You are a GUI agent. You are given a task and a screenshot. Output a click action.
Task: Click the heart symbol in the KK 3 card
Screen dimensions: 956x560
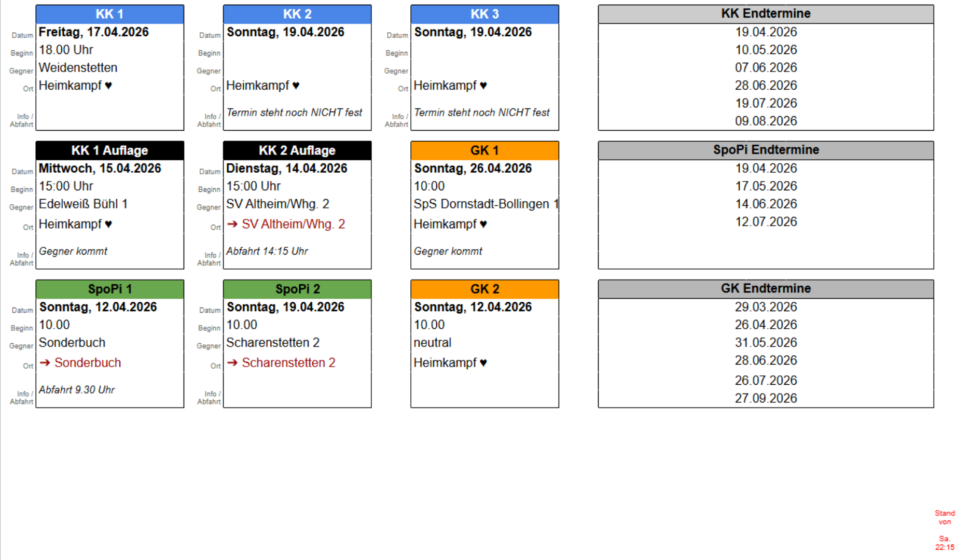[483, 86]
